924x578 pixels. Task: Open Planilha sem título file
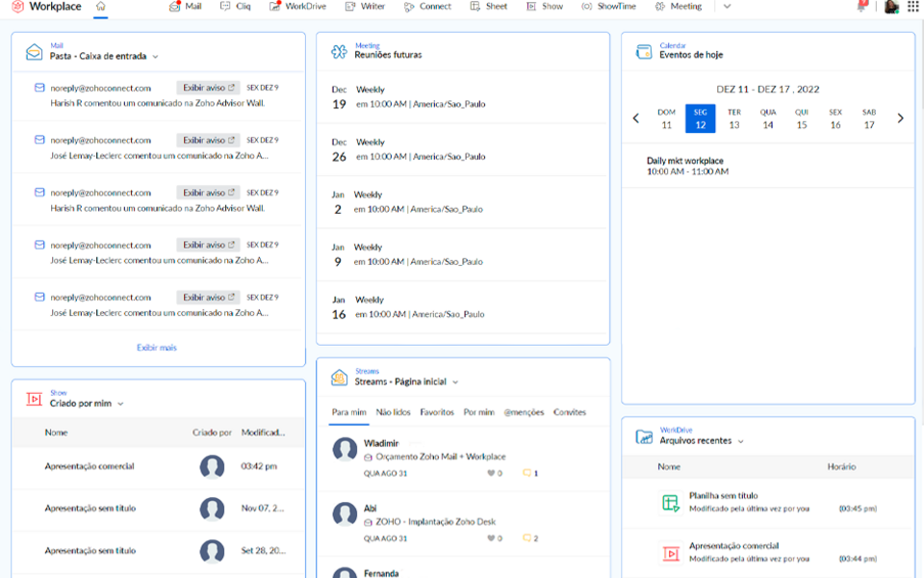(x=724, y=495)
